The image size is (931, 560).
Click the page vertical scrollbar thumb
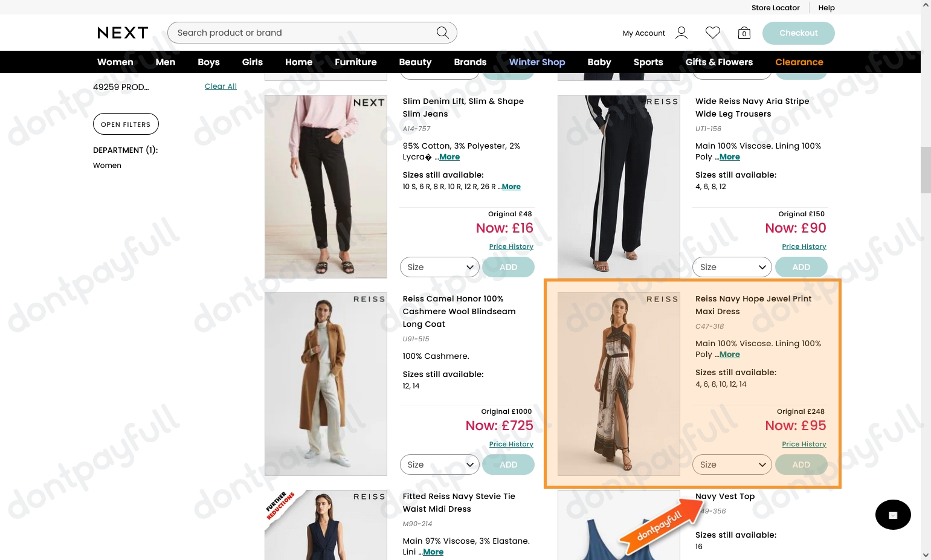click(x=926, y=169)
